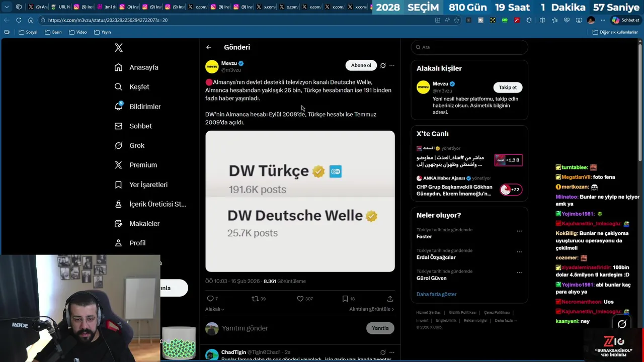The image size is (644, 362).
Task: Open the Video bookmarks folder
Action: pyautogui.click(x=78, y=32)
